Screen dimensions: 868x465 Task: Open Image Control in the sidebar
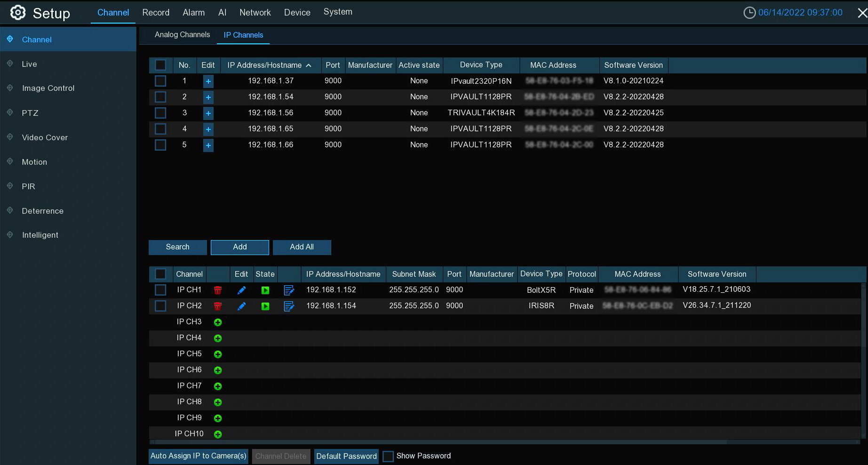click(x=68, y=88)
